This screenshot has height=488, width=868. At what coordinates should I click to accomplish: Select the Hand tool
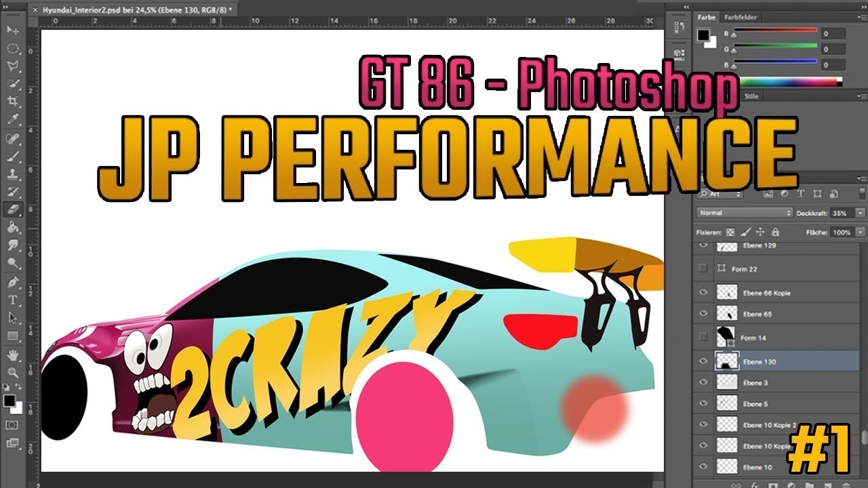pyautogui.click(x=13, y=354)
